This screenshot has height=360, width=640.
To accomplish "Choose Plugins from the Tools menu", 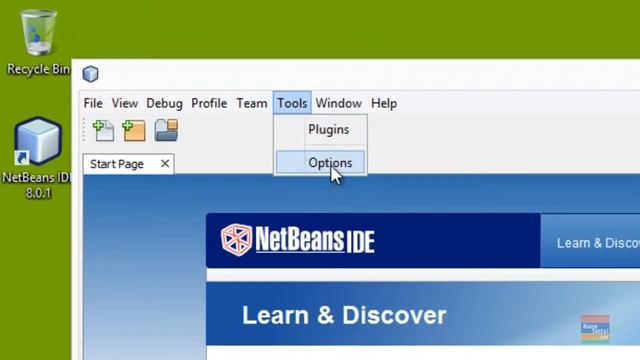I will (320, 130).
